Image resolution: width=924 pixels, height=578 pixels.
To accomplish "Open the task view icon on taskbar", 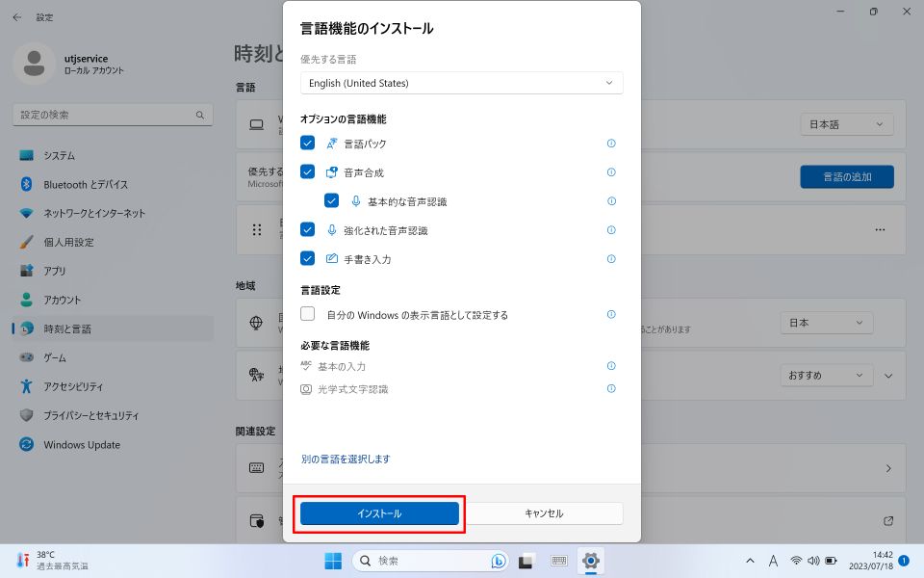I will pos(526,561).
